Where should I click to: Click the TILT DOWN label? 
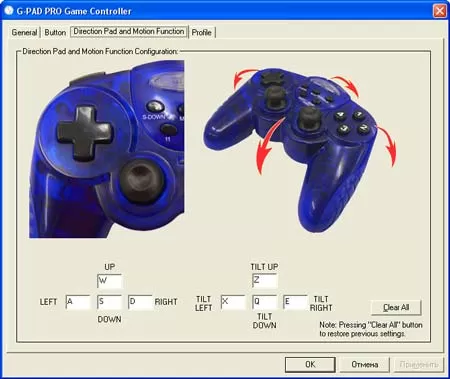click(265, 321)
